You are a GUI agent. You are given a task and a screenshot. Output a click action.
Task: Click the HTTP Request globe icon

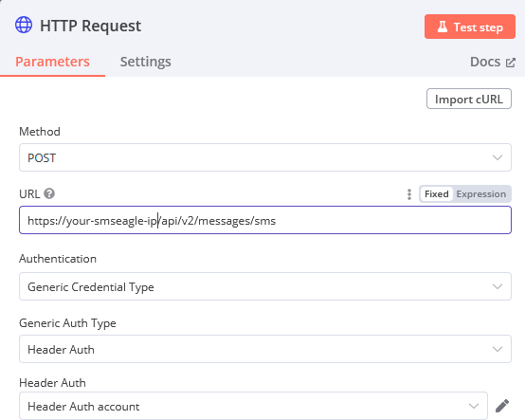coord(24,25)
